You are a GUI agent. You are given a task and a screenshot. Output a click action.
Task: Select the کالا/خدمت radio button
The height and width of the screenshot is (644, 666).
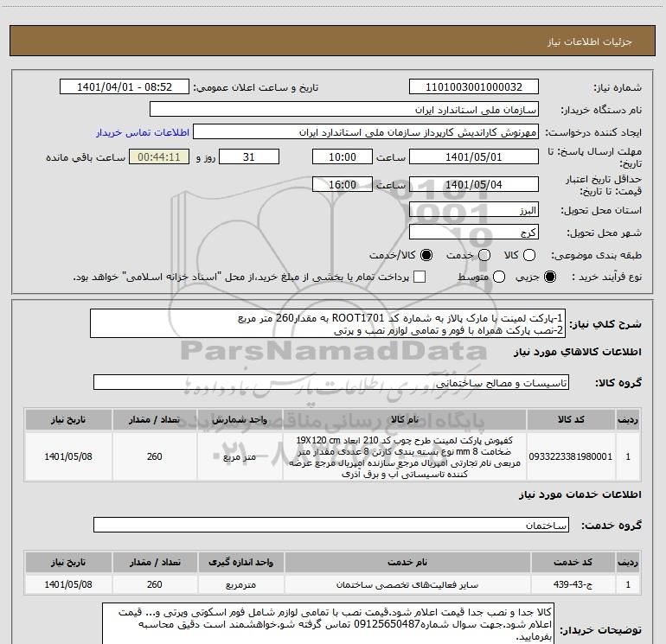click(x=426, y=255)
